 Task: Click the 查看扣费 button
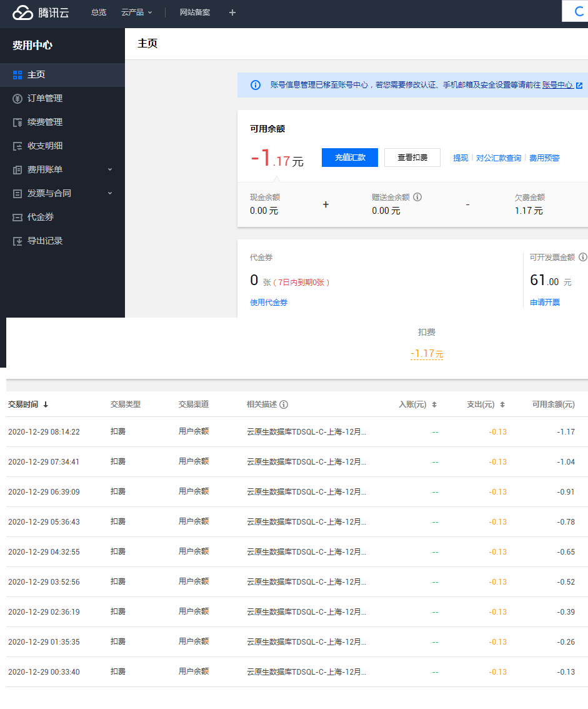point(412,158)
